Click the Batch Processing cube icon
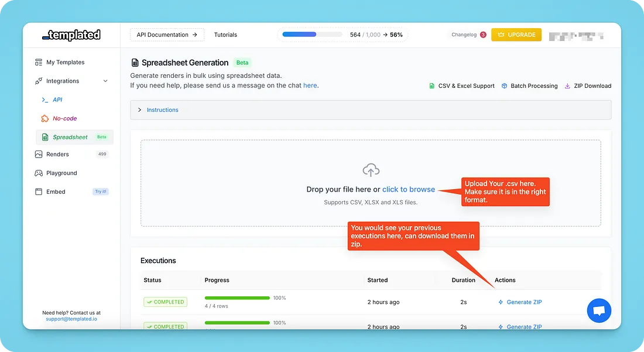 (x=504, y=86)
